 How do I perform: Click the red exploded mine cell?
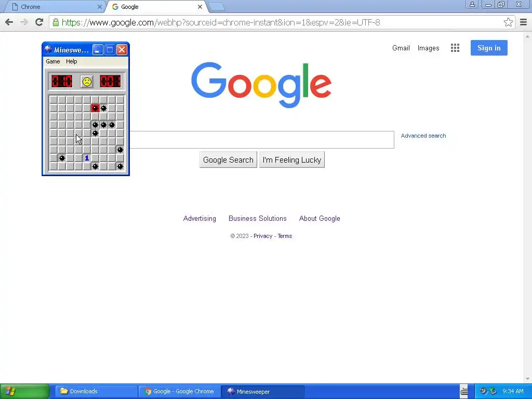point(95,108)
